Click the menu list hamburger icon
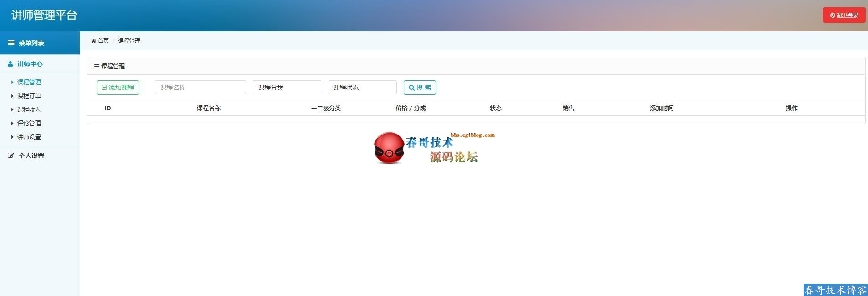The width and height of the screenshot is (868, 296). pyautogui.click(x=11, y=43)
